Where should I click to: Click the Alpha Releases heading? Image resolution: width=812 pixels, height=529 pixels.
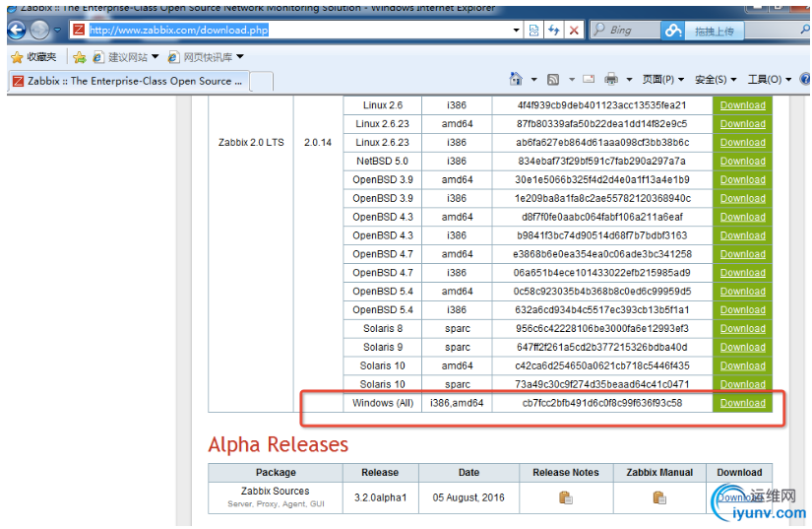279,444
